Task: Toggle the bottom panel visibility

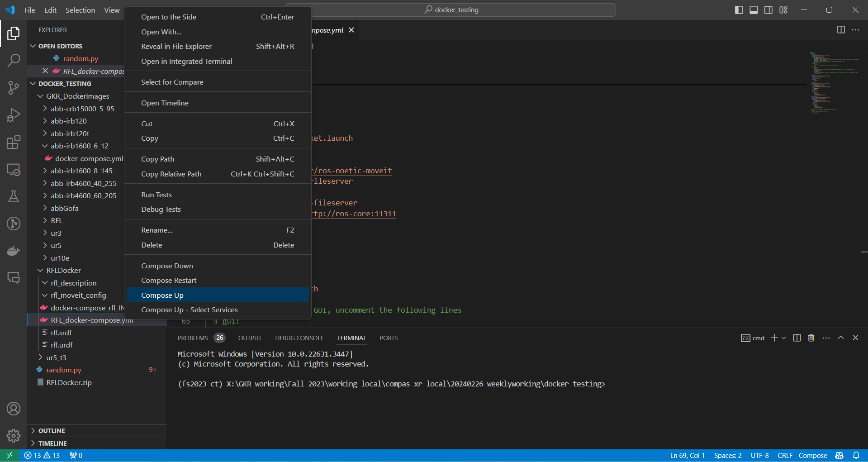Action: pos(753,10)
